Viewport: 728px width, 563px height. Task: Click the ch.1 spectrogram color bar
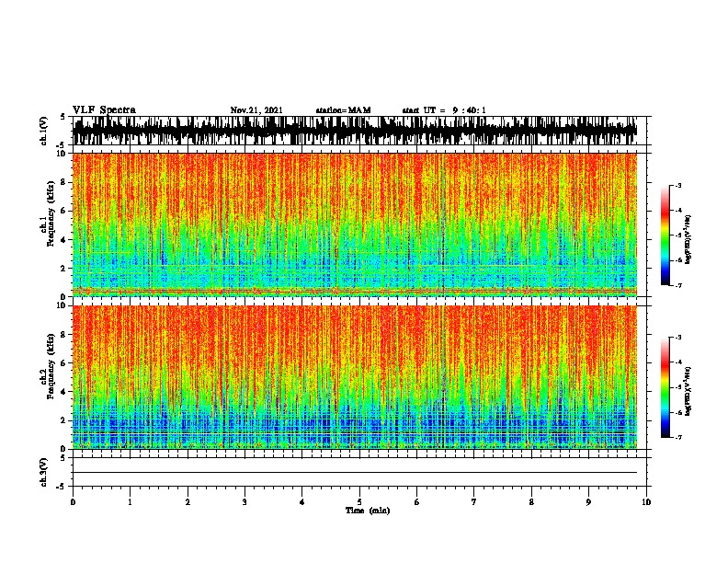pyautogui.click(x=665, y=236)
